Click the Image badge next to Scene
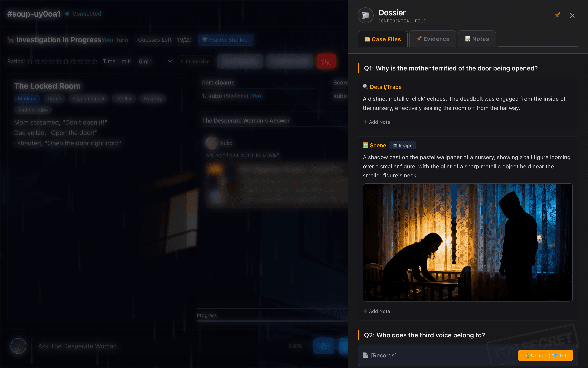 tap(402, 145)
